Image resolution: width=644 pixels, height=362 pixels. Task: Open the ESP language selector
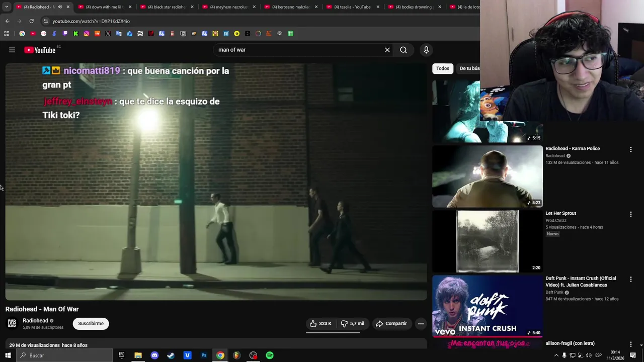coord(599,355)
